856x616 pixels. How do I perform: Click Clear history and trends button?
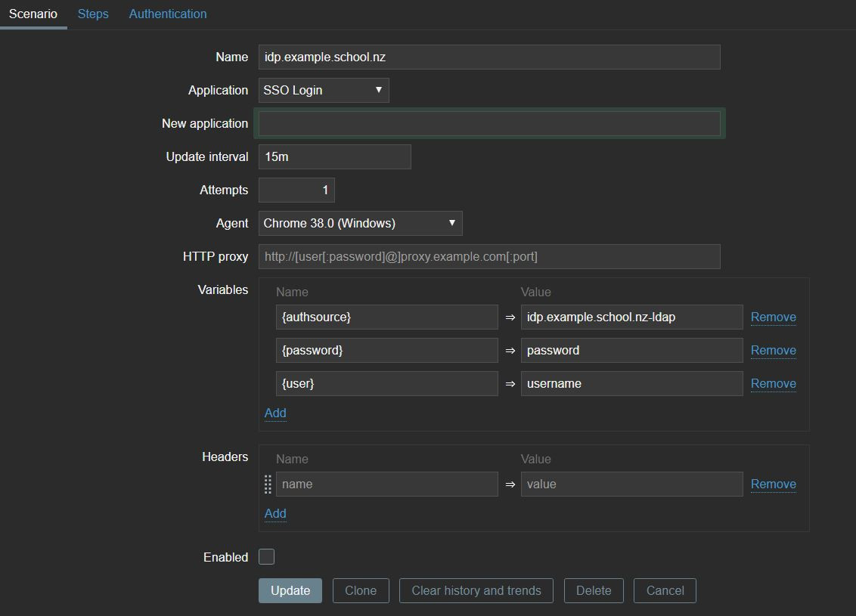tap(476, 591)
